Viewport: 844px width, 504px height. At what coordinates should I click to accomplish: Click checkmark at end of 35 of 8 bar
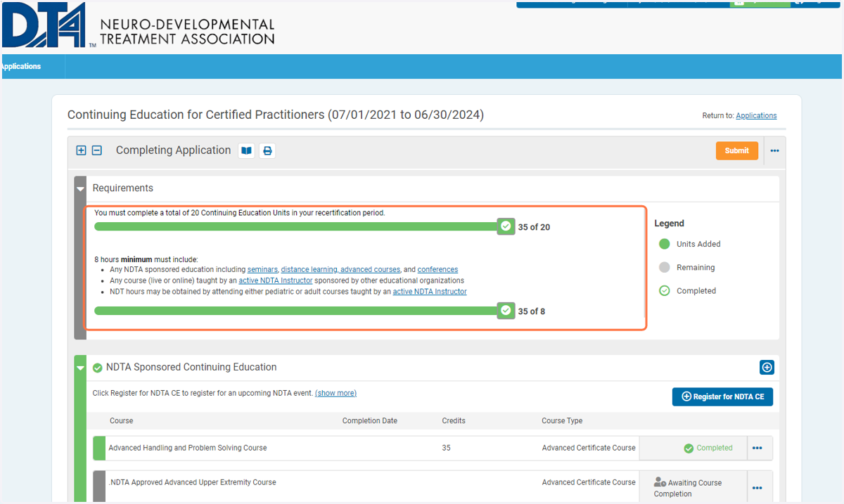click(x=506, y=311)
